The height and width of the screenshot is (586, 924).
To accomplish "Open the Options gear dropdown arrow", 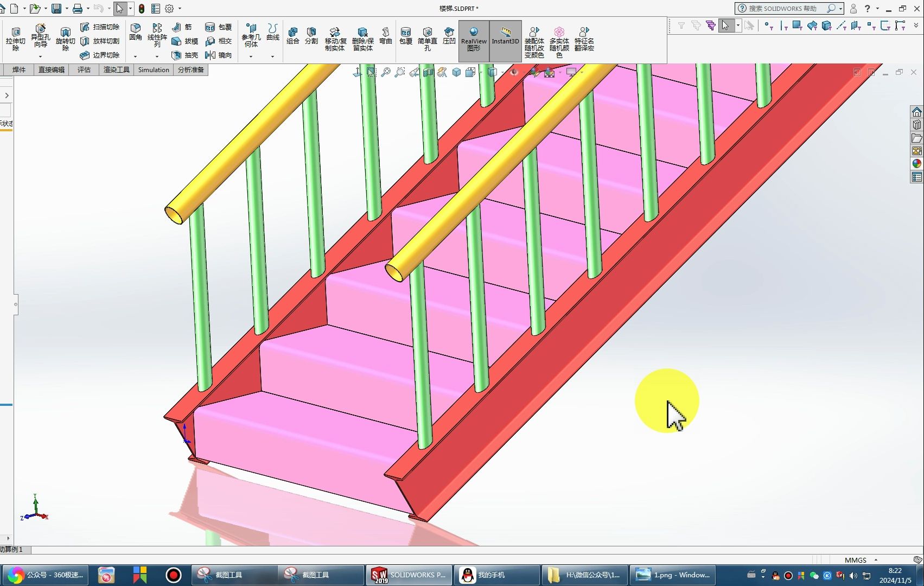I will coord(180,9).
